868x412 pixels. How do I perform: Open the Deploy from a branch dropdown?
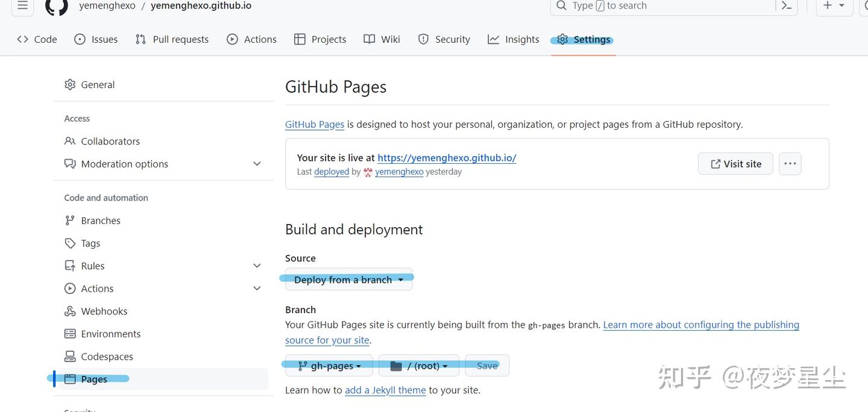tap(348, 280)
